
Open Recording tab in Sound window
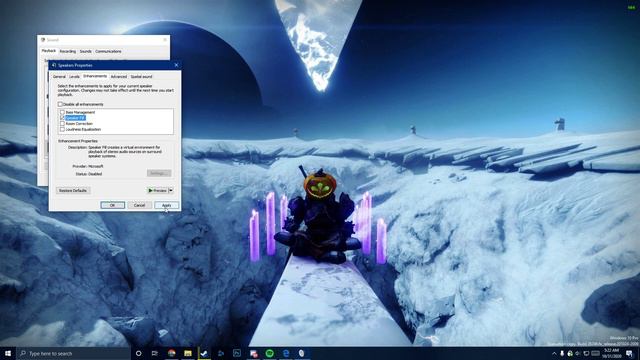click(68, 51)
